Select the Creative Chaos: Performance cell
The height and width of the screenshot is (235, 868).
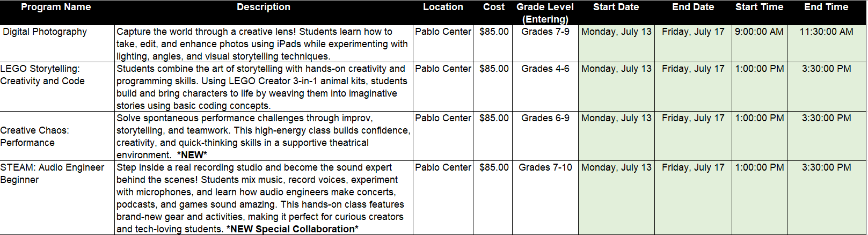click(35, 136)
